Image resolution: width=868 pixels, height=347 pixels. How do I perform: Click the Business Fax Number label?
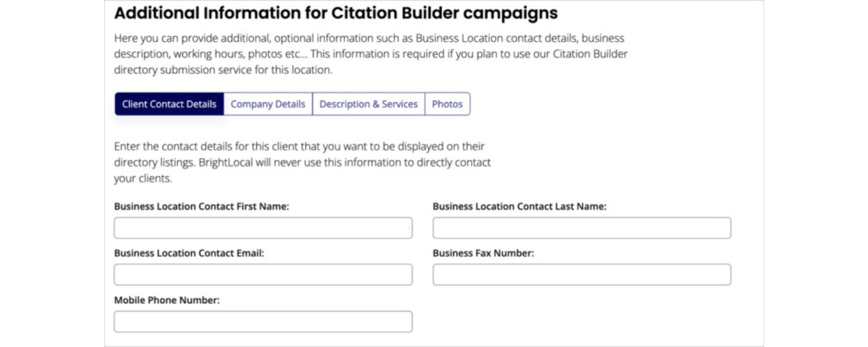(484, 253)
